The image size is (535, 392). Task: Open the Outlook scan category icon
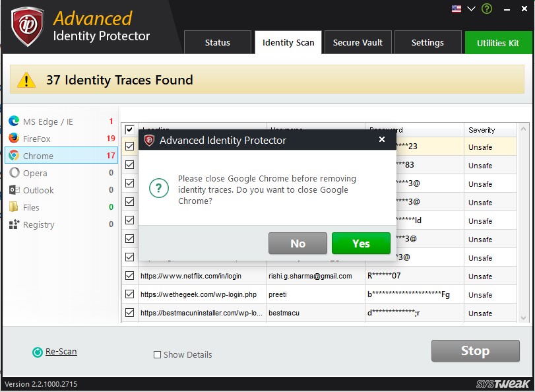coord(15,190)
